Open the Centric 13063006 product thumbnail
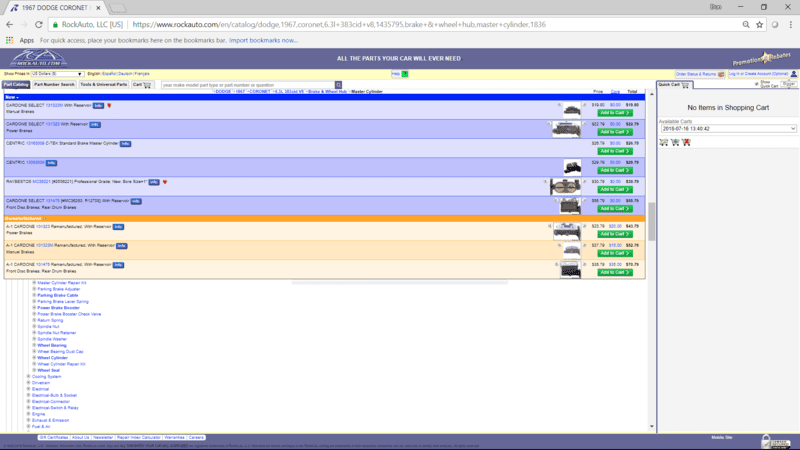This screenshot has width=800, height=450. pyautogui.click(x=572, y=167)
